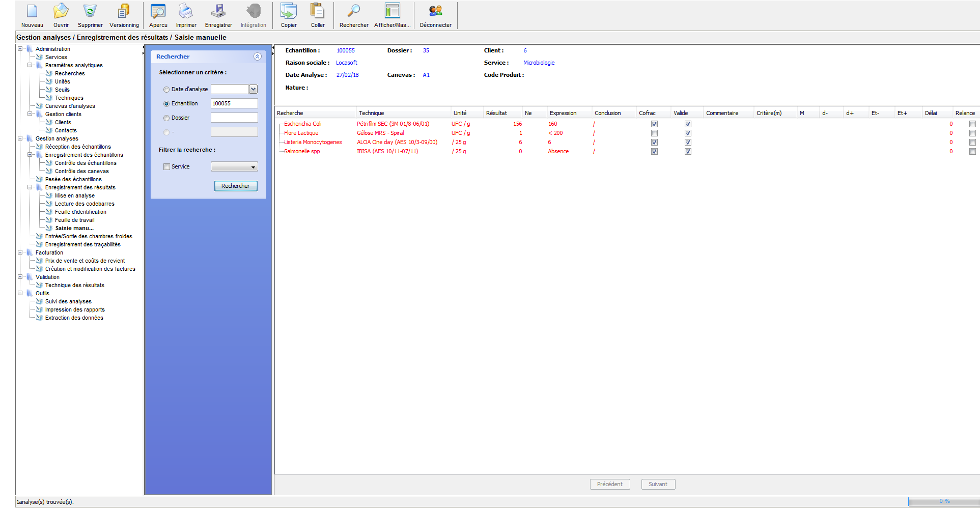980x508 pixels.
Task: Open Réception des échantillons item
Action: [78, 147]
